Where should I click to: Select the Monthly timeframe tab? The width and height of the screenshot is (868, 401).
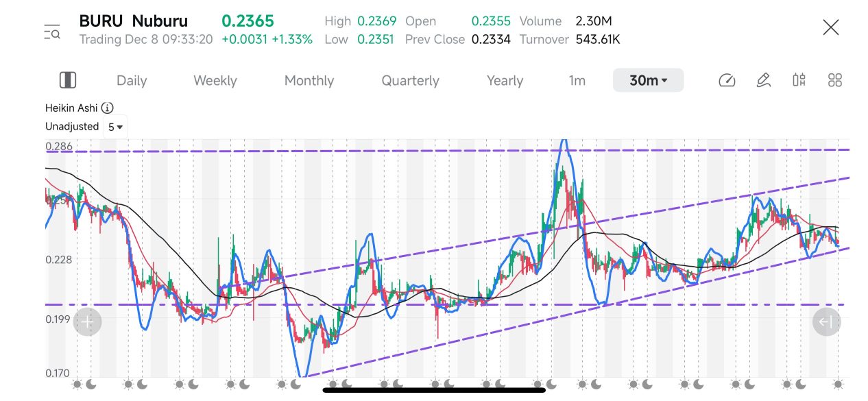click(309, 80)
